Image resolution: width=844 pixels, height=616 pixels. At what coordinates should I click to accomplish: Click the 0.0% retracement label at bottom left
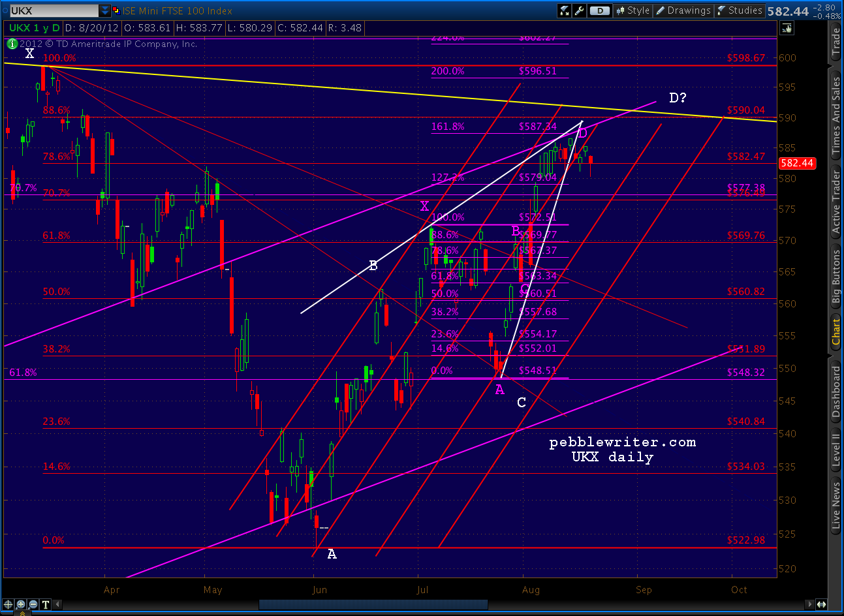(54, 540)
